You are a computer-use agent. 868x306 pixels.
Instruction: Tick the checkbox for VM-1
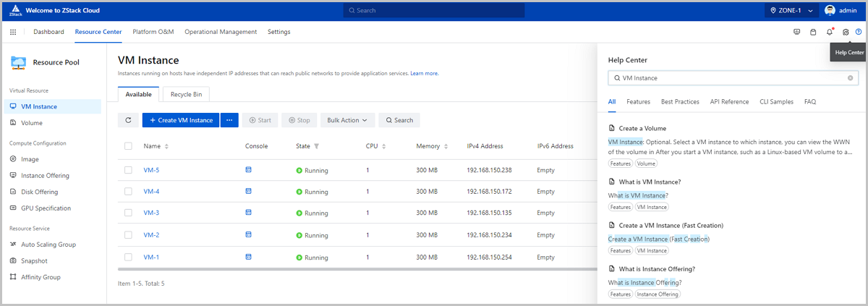pyautogui.click(x=128, y=257)
